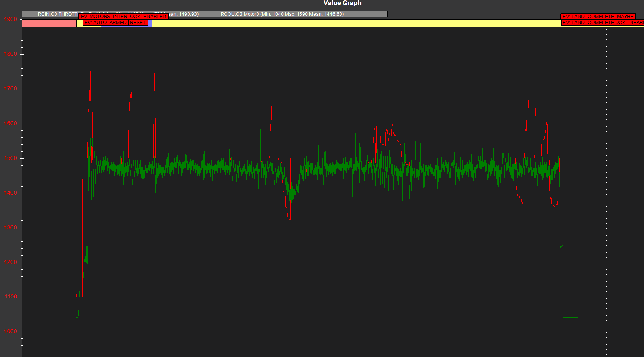Click the 1100 Y-axis label
The width and height of the screenshot is (644, 357).
coord(10,296)
